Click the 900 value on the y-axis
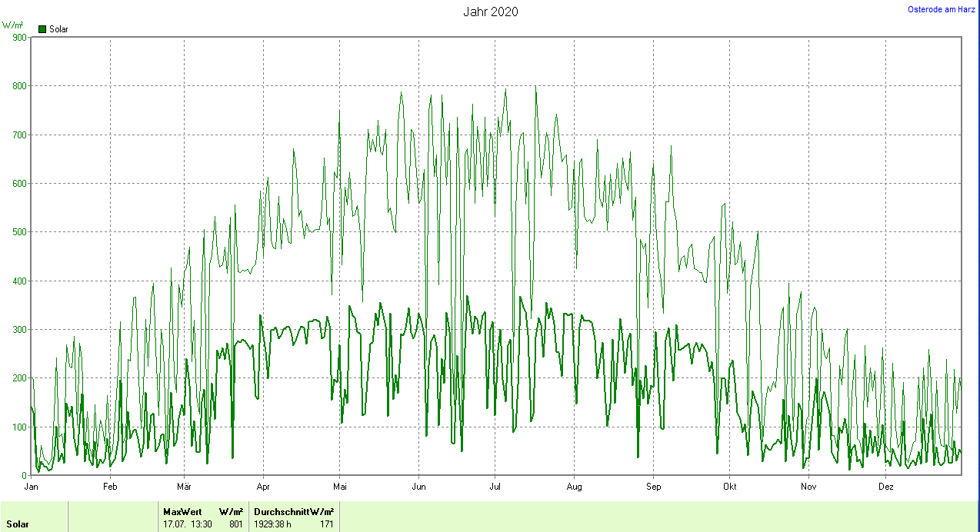 [19, 37]
